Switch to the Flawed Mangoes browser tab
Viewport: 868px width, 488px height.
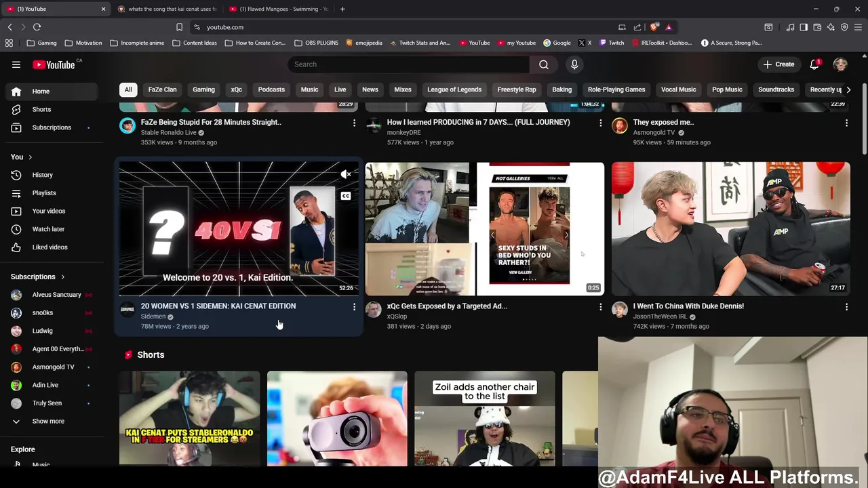click(279, 9)
